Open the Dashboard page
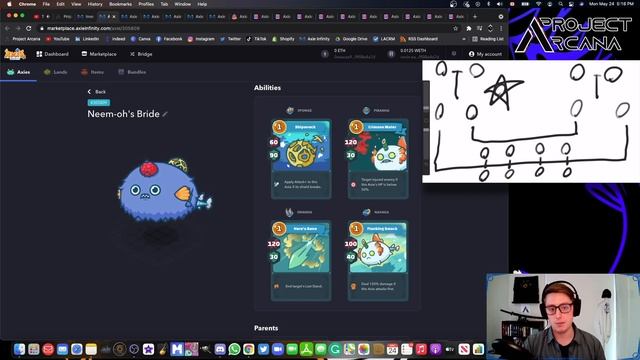The image size is (640, 360). tap(52, 54)
